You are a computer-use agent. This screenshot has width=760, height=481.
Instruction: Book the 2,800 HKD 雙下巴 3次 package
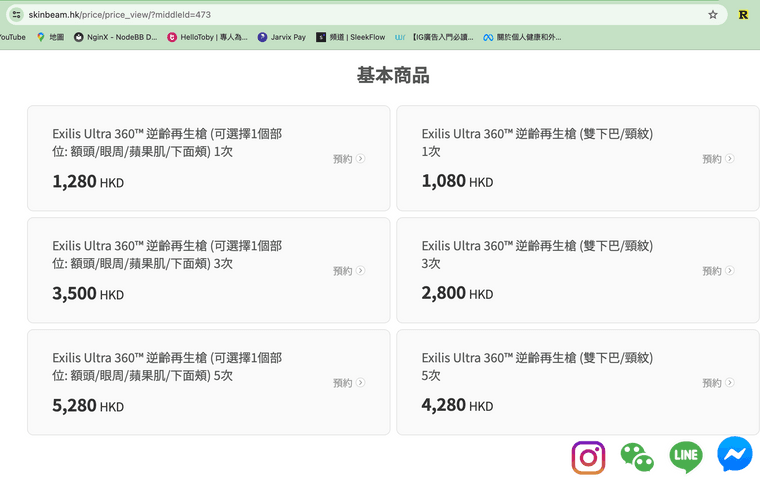coord(718,271)
